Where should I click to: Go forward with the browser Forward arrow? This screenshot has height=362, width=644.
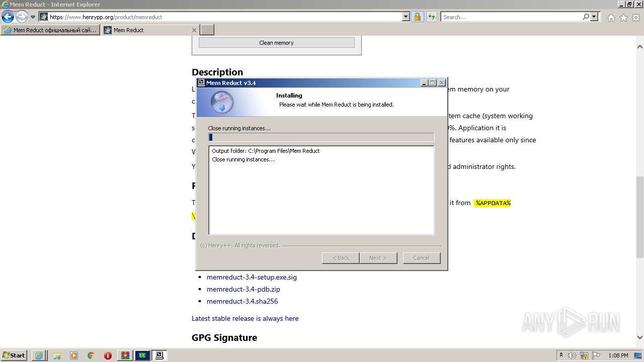[22, 17]
